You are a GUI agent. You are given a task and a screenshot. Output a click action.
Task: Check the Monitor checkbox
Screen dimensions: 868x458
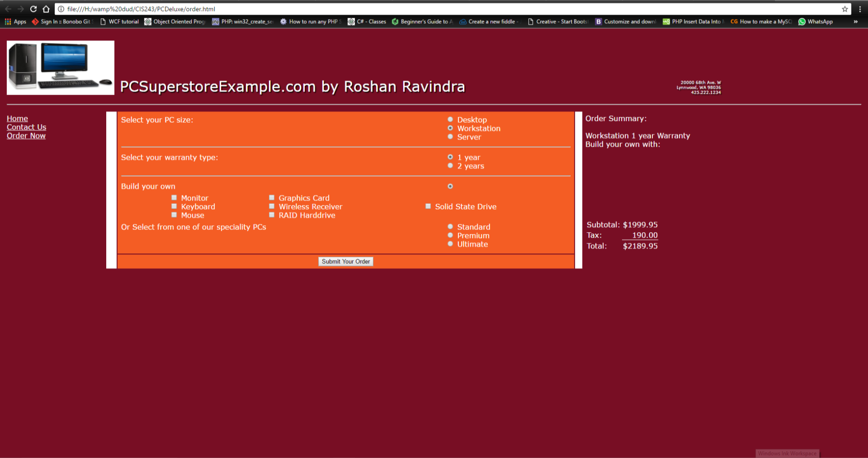[174, 198]
